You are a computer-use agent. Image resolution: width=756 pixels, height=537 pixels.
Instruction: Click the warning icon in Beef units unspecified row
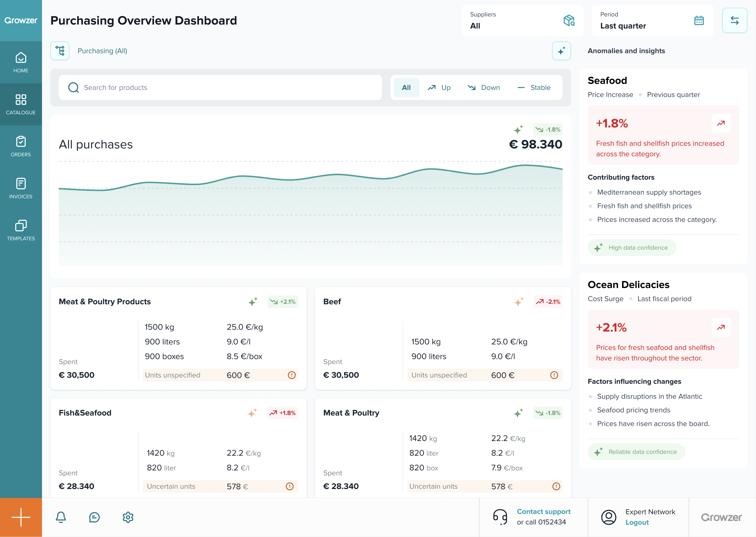[x=554, y=375]
